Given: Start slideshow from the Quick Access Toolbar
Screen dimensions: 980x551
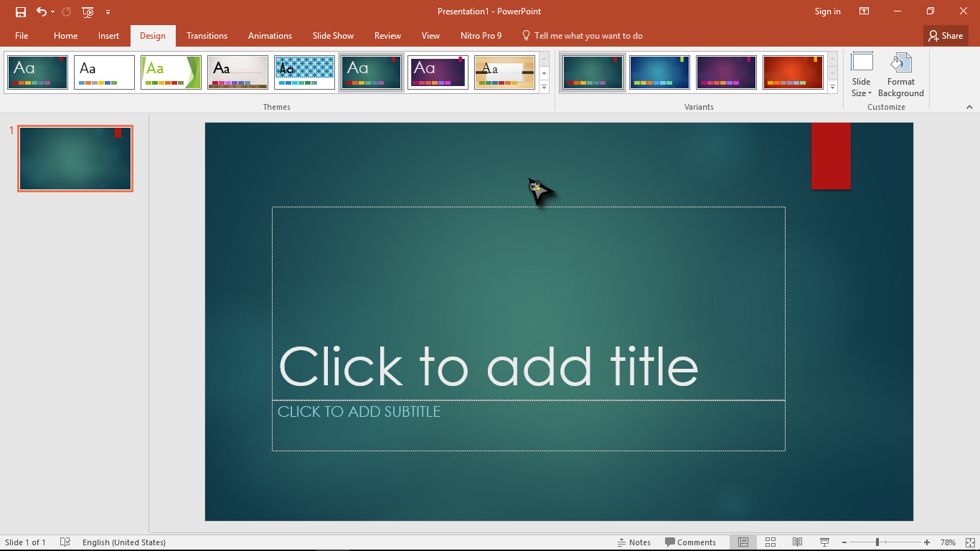Looking at the screenshot, I should [86, 11].
